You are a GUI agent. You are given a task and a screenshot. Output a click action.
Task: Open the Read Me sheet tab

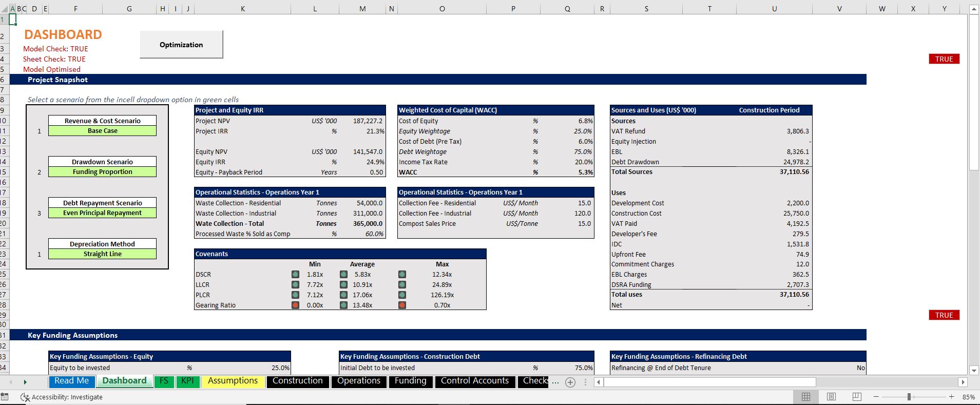[x=71, y=381]
